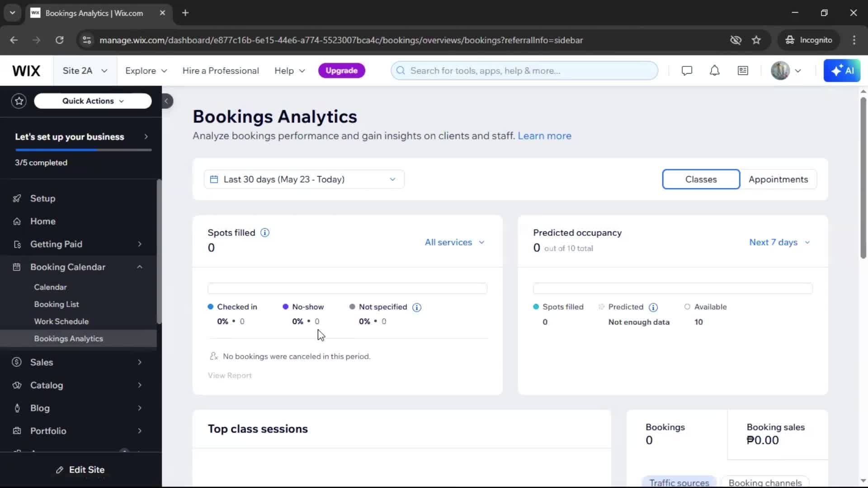Click the View Report link
868x488 pixels.
click(230, 375)
